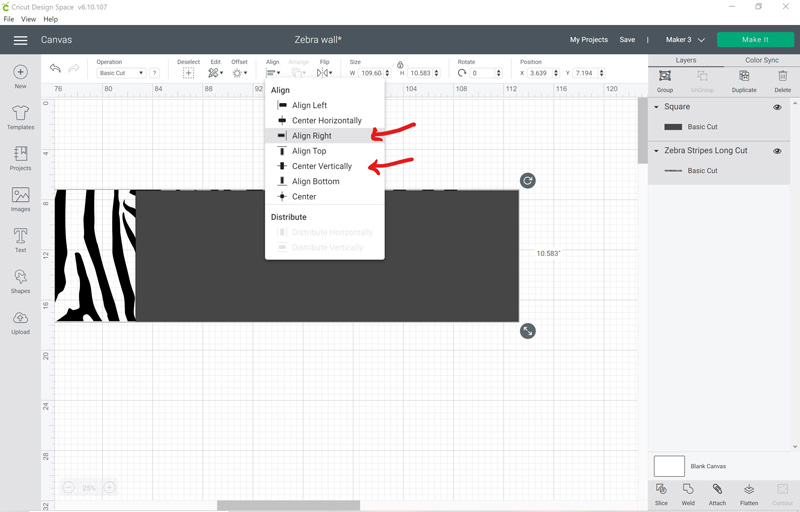The width and height of the screenshot is (800, 512).
Task: Click the rotate value stepper
Action: pos(498,73)
